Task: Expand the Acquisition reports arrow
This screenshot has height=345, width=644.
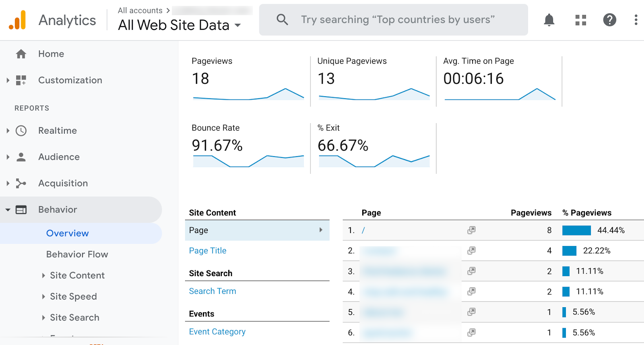Action: coord(8,183)
